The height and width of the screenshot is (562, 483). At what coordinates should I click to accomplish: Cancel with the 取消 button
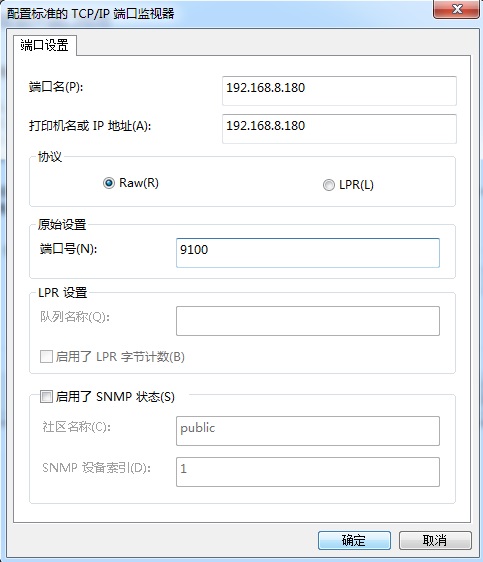435,540
